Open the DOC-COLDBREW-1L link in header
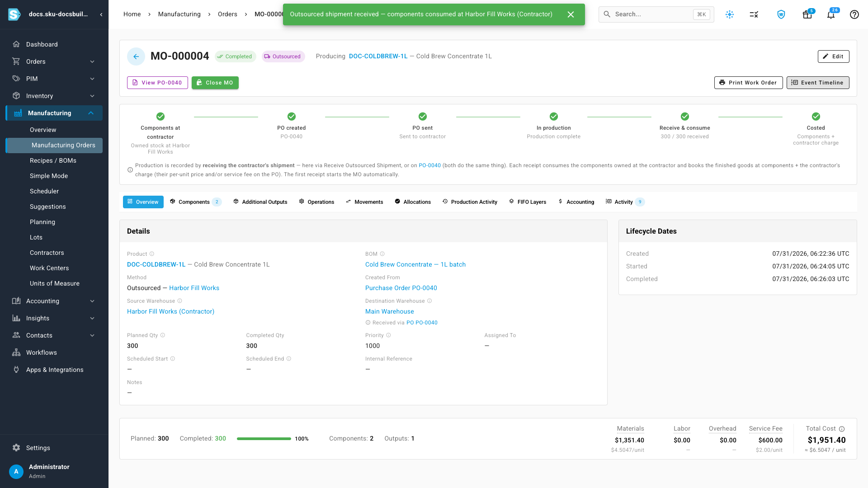Viewport: 868px width, 488px height. [x=378, y=56]
